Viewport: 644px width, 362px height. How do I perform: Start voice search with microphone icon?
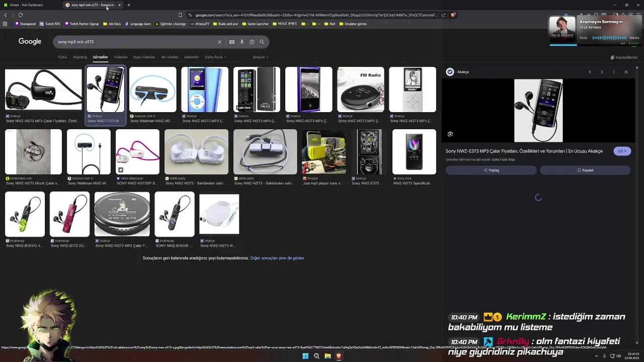point(242,42)
